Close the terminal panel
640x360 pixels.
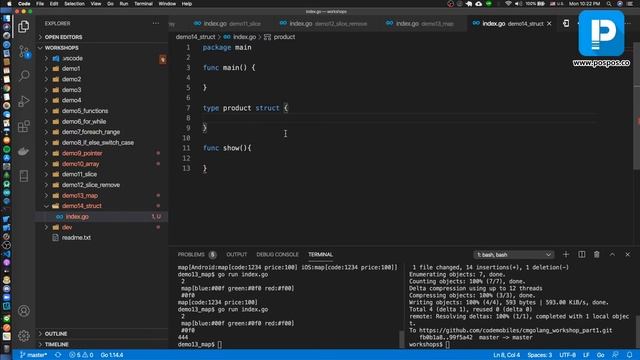click(628, 254)
